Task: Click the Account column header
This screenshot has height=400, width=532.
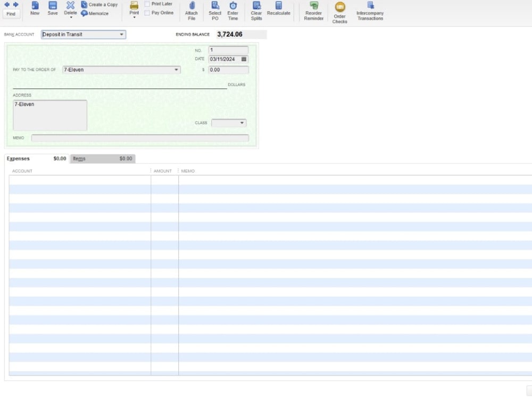Action: (x=22, y=171)
